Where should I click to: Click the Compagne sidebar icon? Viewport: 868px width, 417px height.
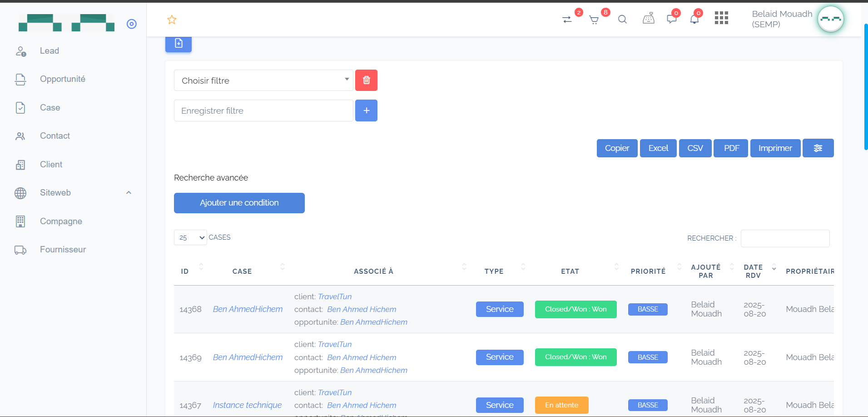click(20, 221)
